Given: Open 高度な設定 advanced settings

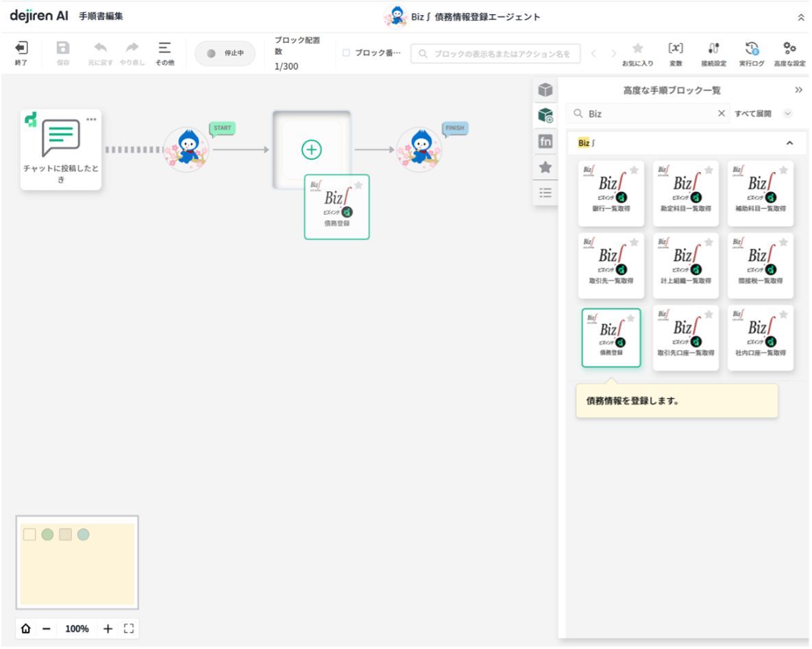Looking at the screenshot, I should pyautogui.click(x=789, y=54).
